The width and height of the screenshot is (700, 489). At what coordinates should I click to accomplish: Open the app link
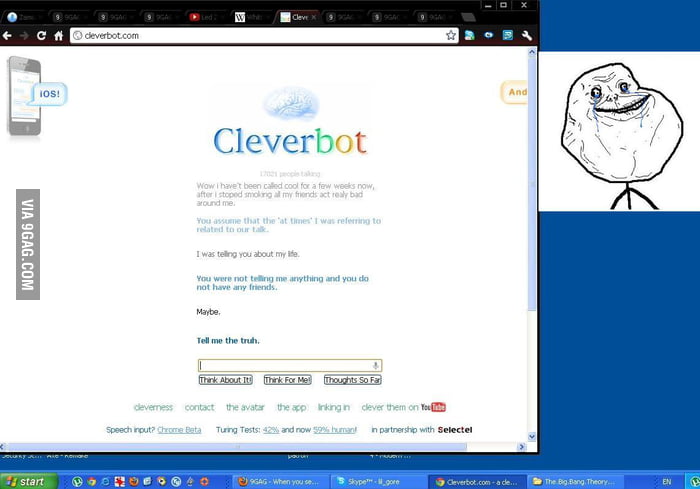coord(292,407)
